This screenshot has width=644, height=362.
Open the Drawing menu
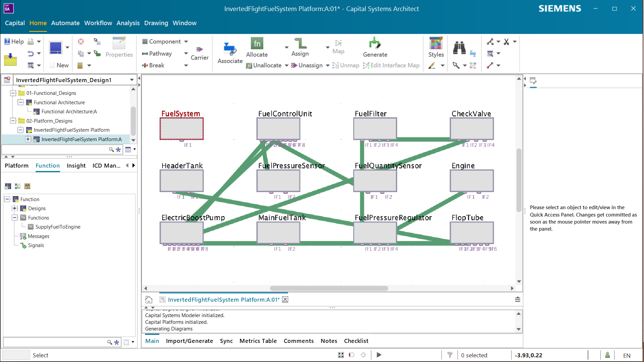[156, 23]
